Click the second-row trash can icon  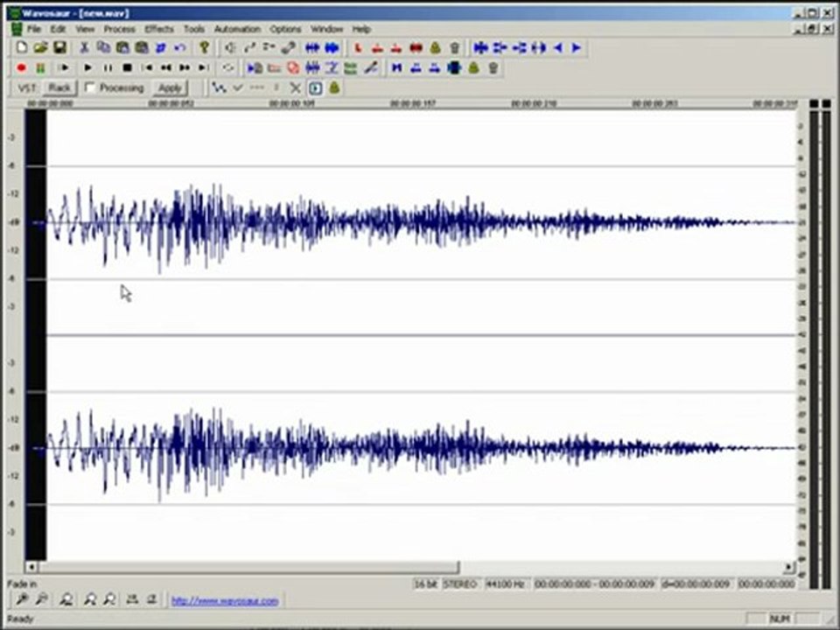[493, 68]
